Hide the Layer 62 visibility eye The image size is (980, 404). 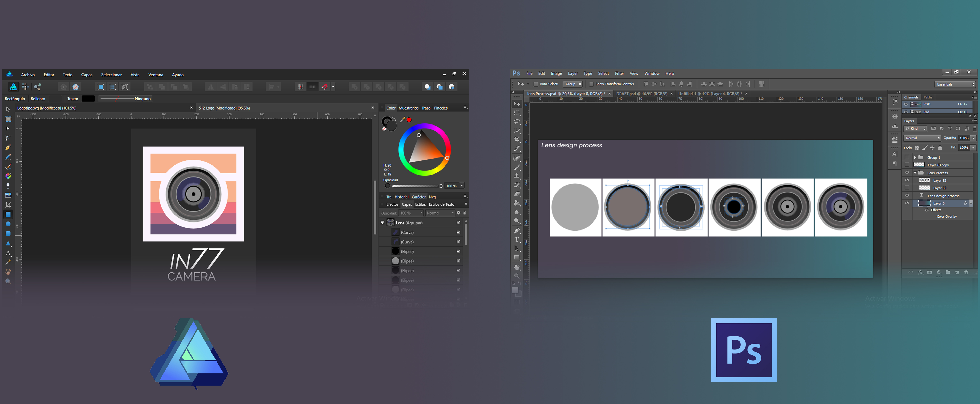tap(907, 180)
